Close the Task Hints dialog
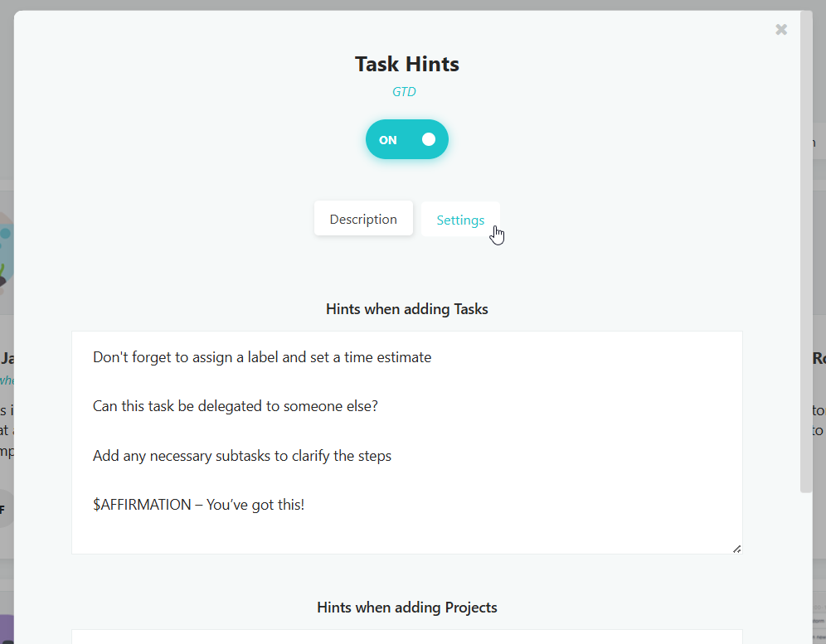 click(781, 30)
